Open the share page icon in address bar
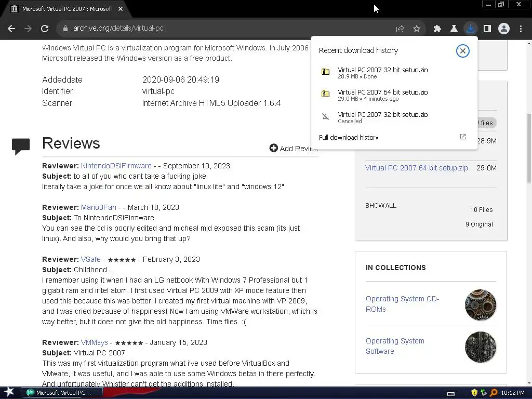Screen dimensions: 532x399 pos(400,29)
